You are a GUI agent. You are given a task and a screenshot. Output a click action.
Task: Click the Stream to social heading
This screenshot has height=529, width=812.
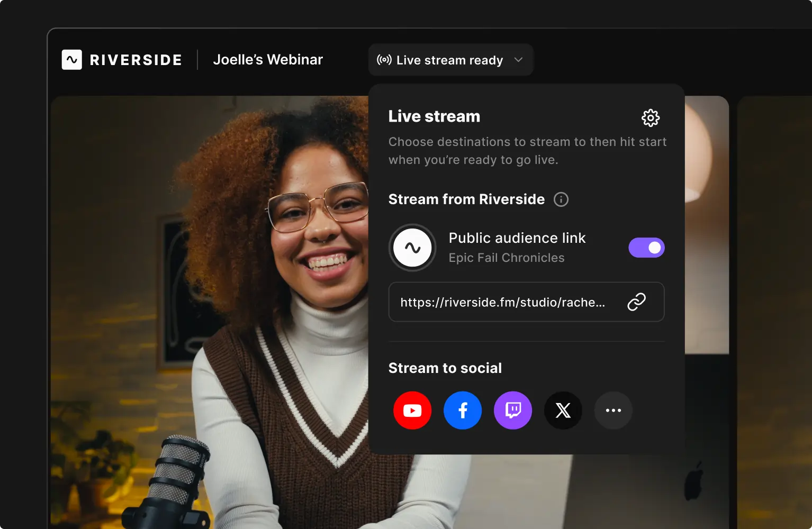click(x=445, y=368)
